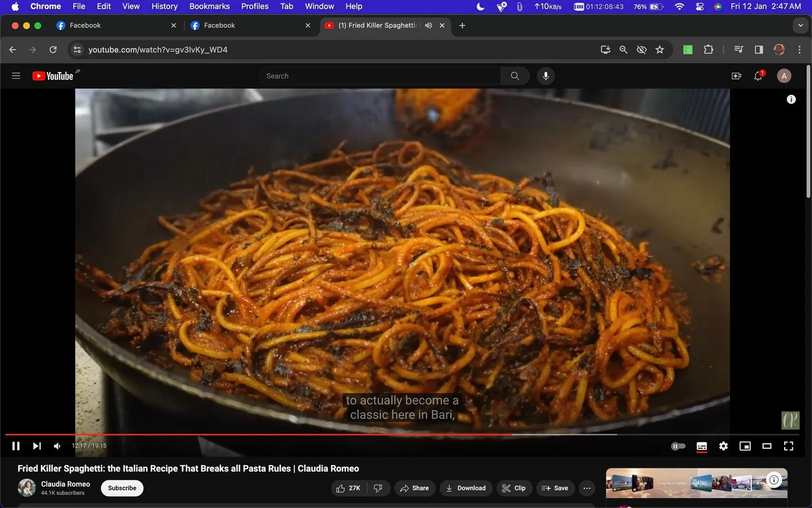Go back in Chrome
Screen dimensions: 812x508
click(13, 49)
